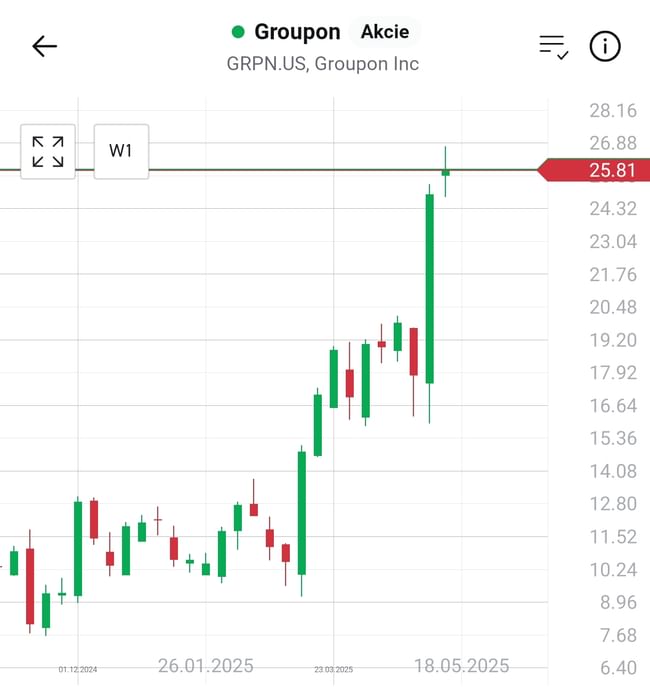Viewport: 650px width, 687px height.
Task: Tap the Akcie category tag
Action: pyautogui.click(x=385, y=32)
